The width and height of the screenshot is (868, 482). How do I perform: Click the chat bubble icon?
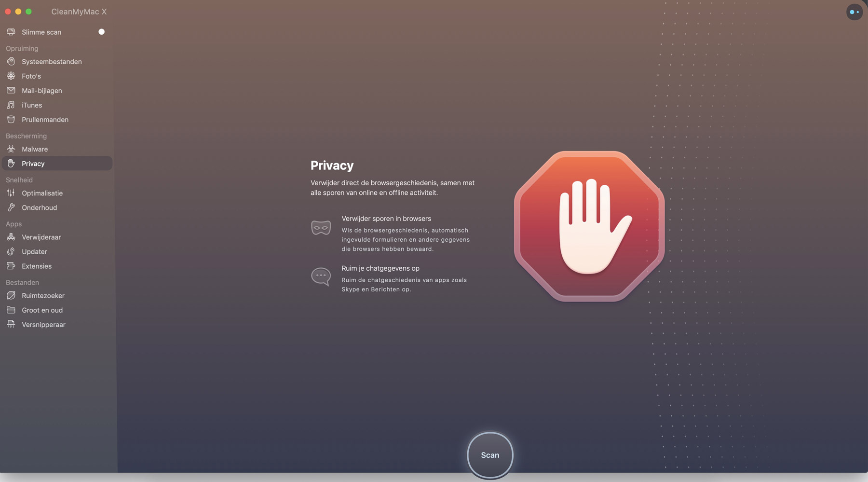pyautogui.click(x=321, y=277)
